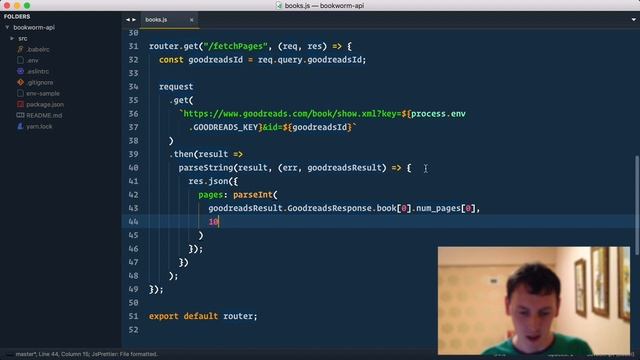Select the src folder label
This screenshot has height=360, width=640.
click(23, 38)
